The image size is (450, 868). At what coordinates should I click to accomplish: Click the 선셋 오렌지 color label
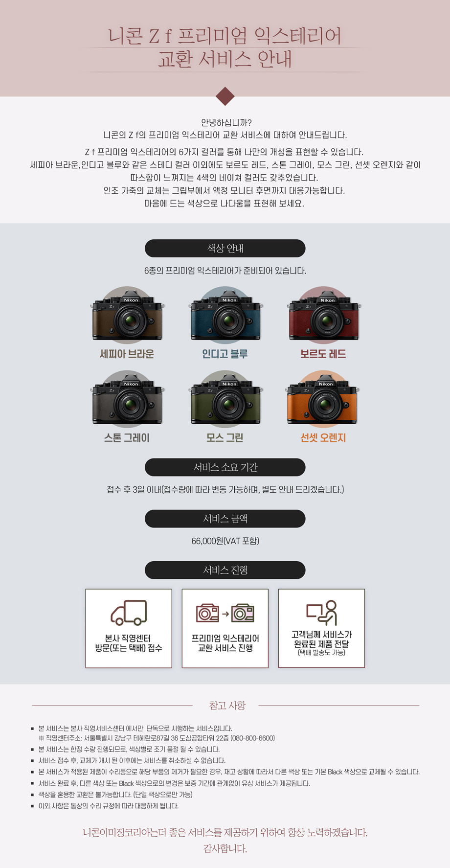point(323,438)
